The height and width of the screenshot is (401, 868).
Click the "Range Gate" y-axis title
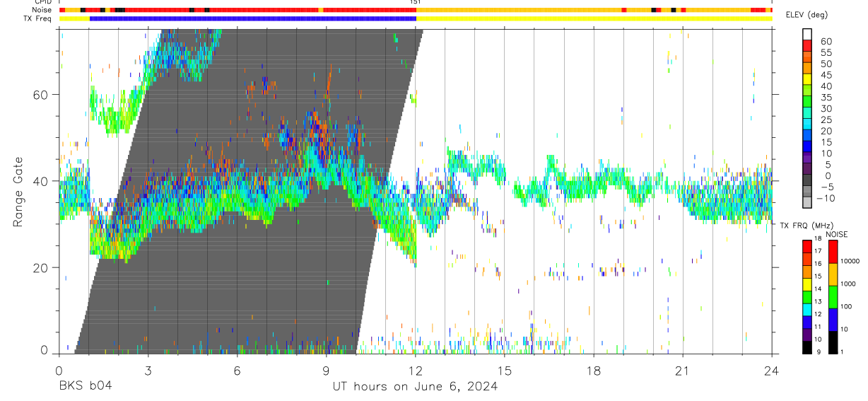point(17,192)
